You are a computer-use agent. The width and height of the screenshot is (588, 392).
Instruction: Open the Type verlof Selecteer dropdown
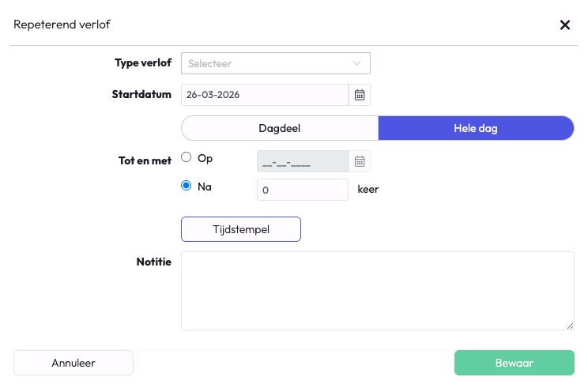pos(269,63)
